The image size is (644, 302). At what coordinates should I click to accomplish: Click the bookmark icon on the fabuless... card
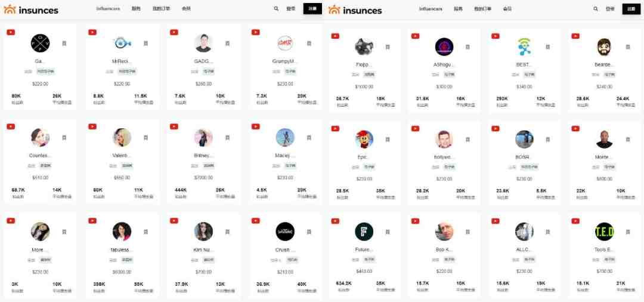pos(146,232)
